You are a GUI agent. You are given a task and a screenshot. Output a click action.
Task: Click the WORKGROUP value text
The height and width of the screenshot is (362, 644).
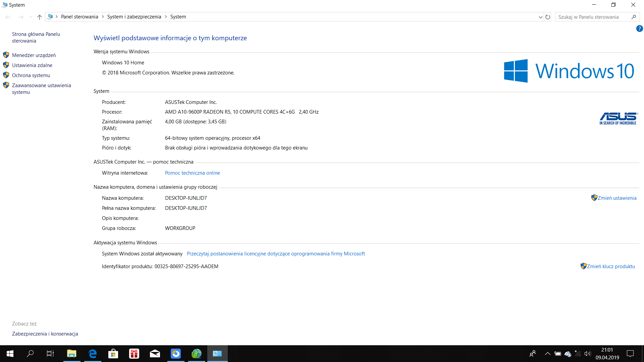(x=180, y=228)
